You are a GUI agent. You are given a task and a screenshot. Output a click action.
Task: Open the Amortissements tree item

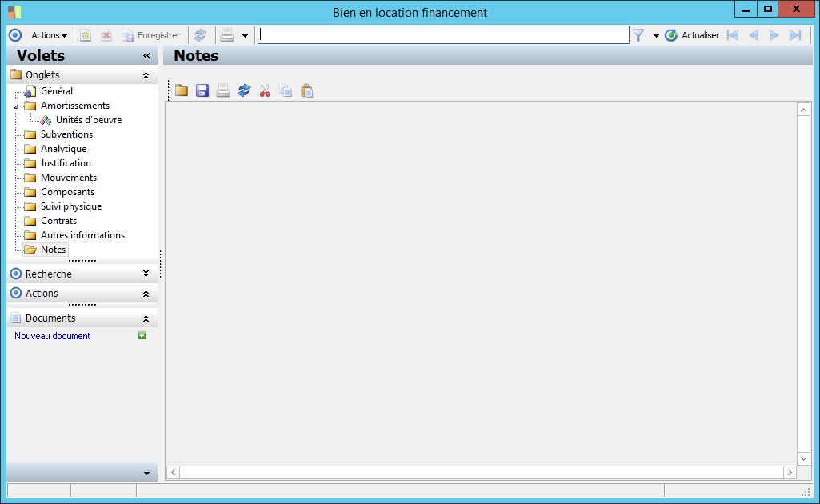click(x=74, y=106)
